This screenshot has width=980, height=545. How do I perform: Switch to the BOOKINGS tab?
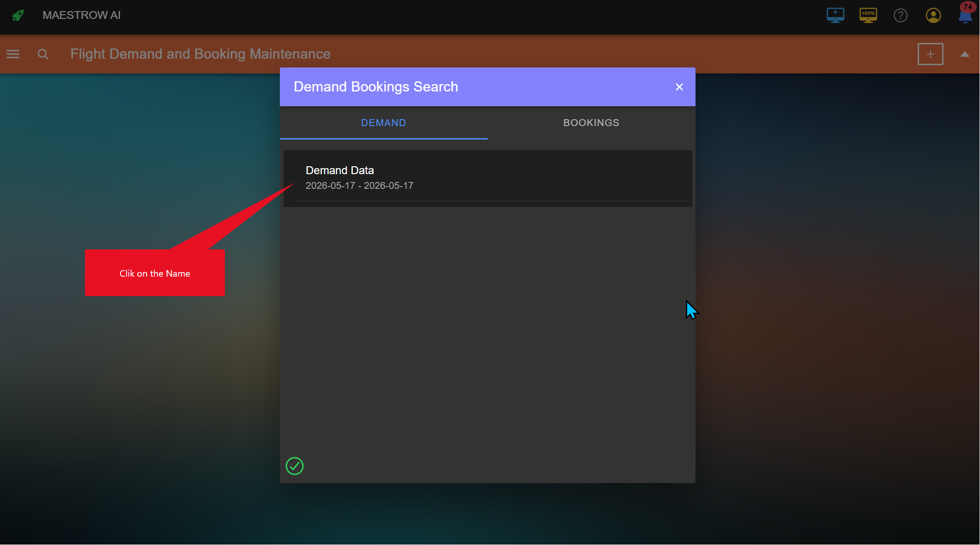(x=591, y=123)
